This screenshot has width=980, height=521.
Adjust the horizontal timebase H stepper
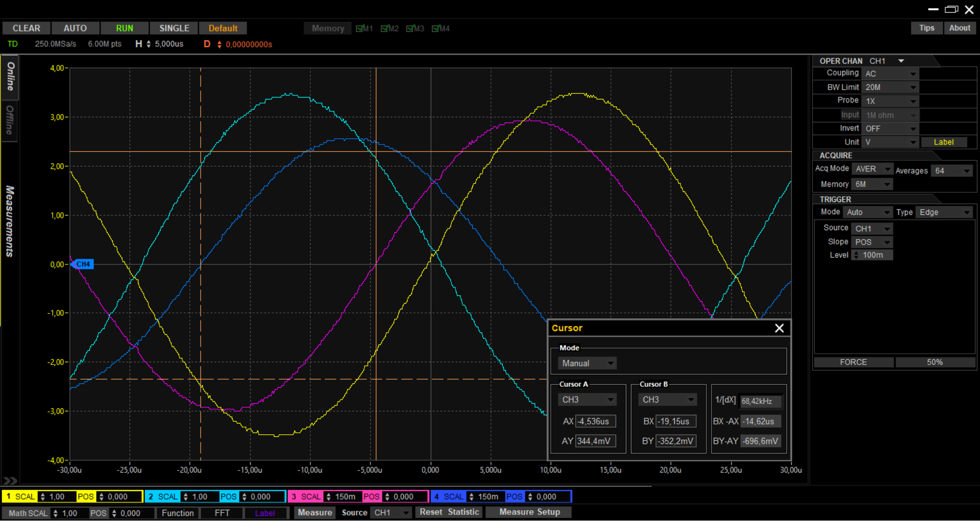pos(149,44)
